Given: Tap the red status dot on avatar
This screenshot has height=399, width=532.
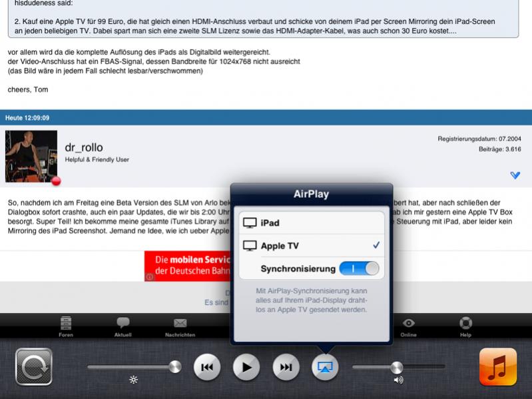Looking at the screenshot, I should tap(56, 181).
